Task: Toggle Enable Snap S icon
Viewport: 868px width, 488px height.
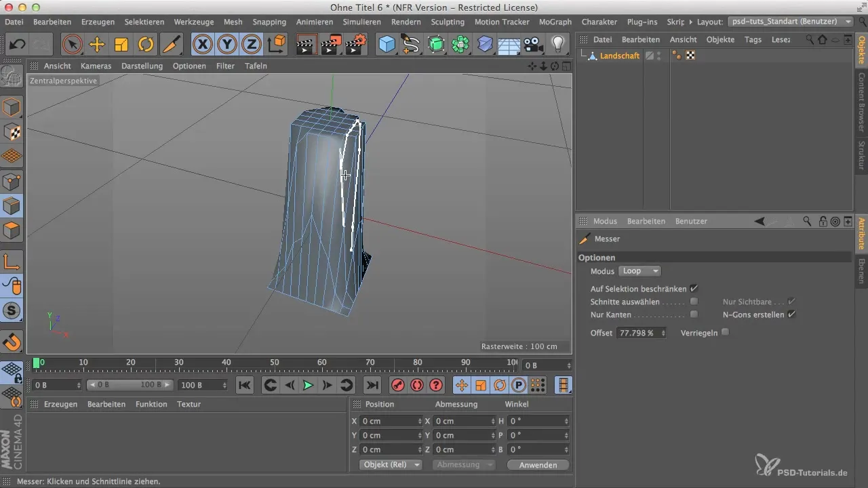Action: click(12, 311)
